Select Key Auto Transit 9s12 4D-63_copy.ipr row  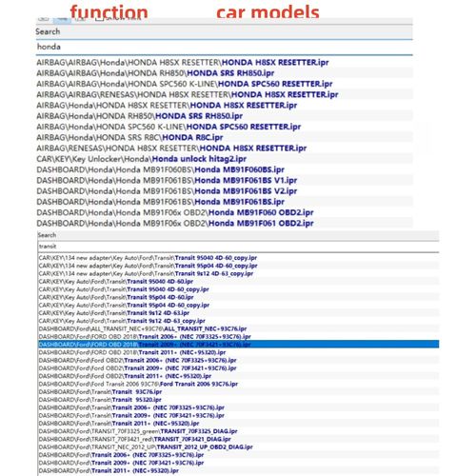pos(238,321)
